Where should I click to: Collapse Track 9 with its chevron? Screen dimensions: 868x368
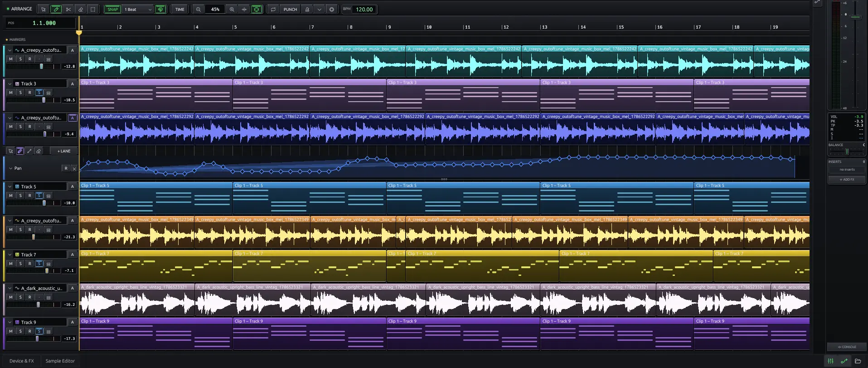click(x=10, y=322)
